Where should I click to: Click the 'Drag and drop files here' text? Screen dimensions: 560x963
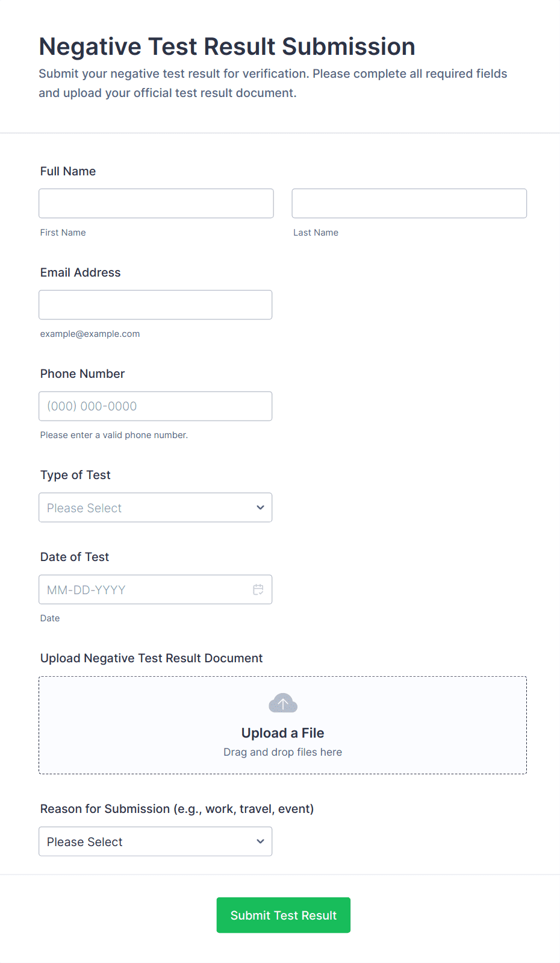coord(283,752)
